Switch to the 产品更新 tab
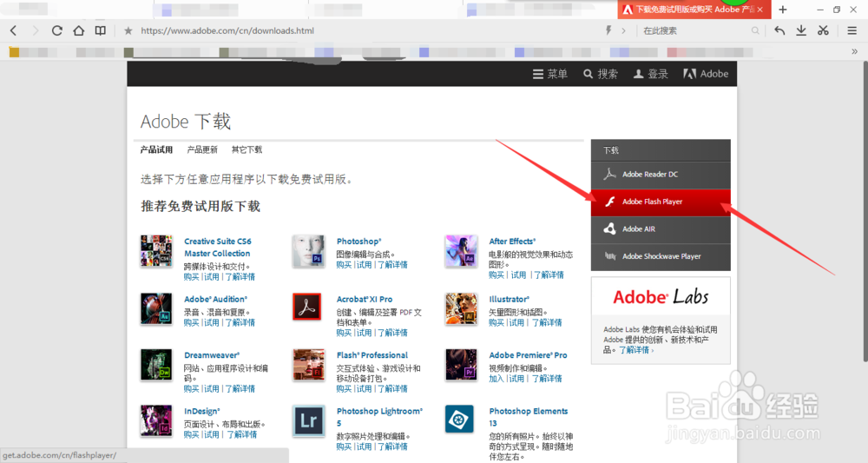 (202, 149)
